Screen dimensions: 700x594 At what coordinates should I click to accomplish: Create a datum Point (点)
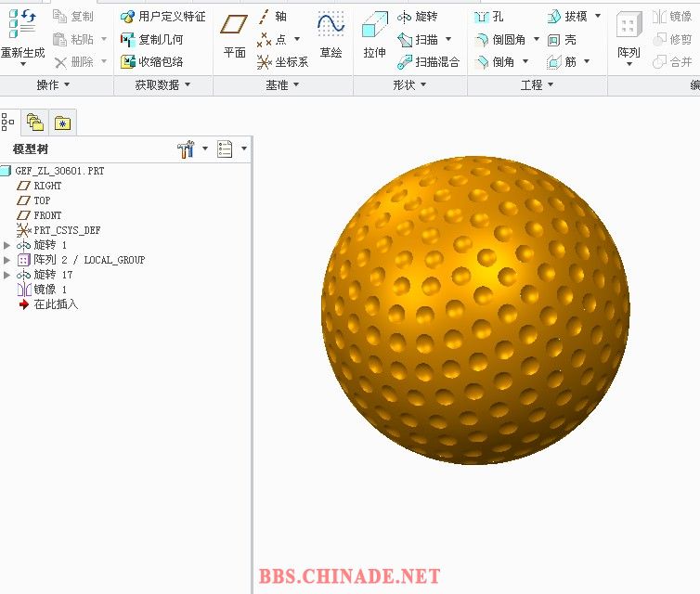271,39
